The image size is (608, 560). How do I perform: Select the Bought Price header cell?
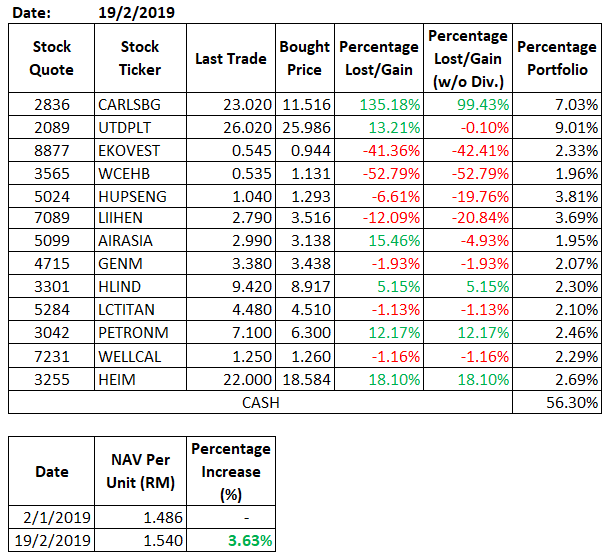[304, 59]
